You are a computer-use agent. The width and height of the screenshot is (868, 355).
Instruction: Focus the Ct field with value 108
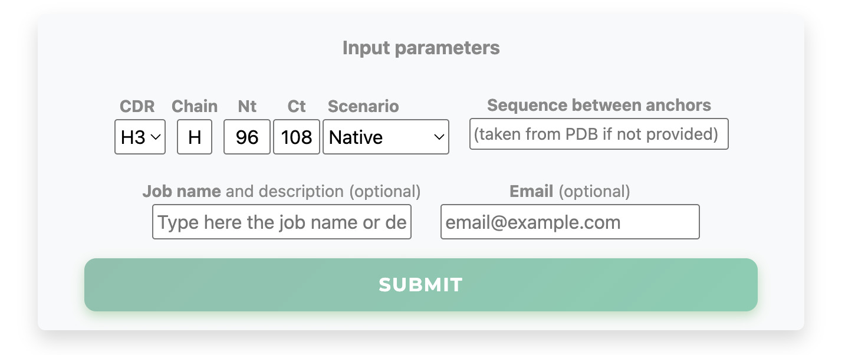tap(297, 137)
